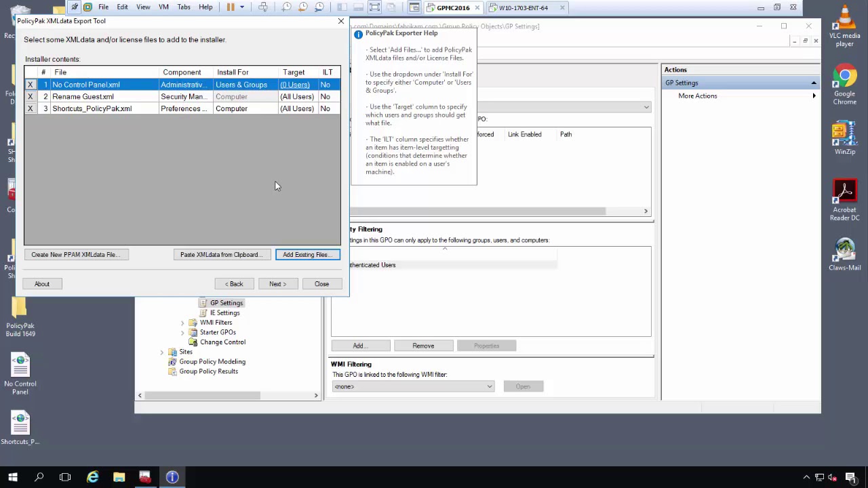The height and width of the screenshot is (488, 868).
Task: Remove Shortcuts_PolicyPak.xml using its X button
Action: [x=30, y=108]
